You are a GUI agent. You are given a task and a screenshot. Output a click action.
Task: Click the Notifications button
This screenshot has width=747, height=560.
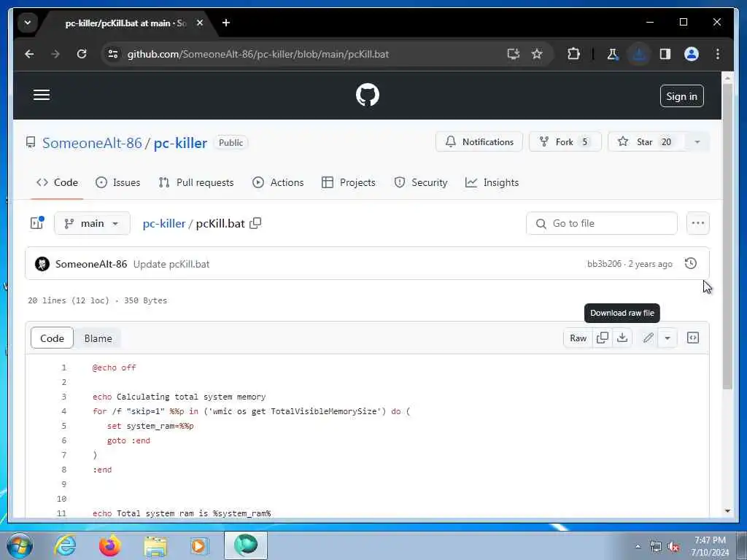click(479, 142)
